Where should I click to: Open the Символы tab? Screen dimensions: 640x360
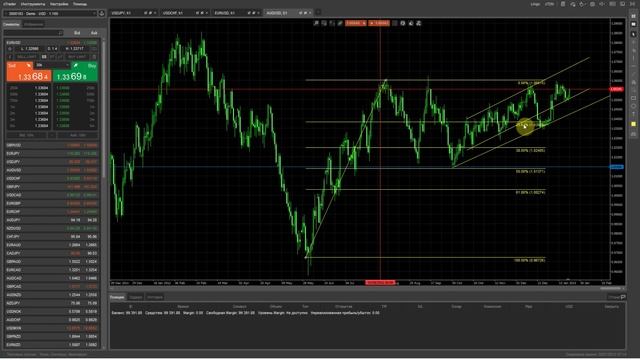[x=11, y=24]
